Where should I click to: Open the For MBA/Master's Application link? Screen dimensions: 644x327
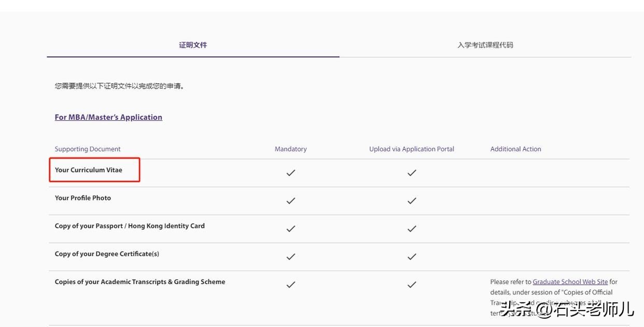pos(108,117)
